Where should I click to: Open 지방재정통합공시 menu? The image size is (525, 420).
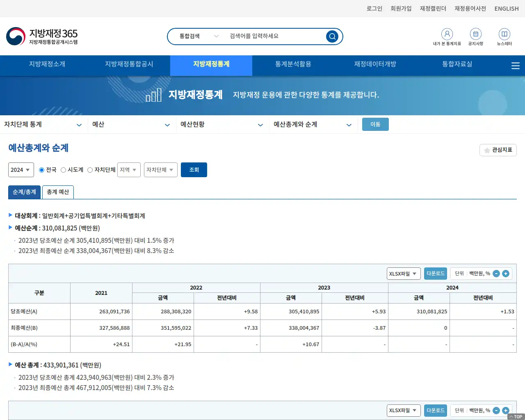(129, 64)
